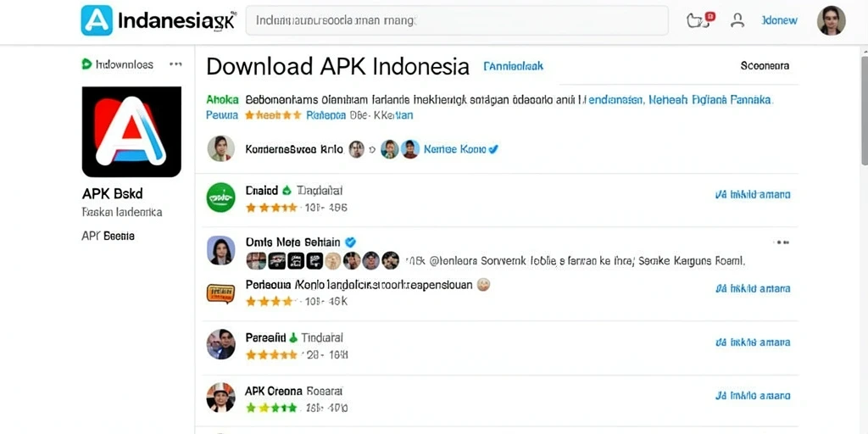Click the verified badge next to Omle Mete Sehtain
The image size is (868, 434).
pyautogui.click(x=350, y=242)
